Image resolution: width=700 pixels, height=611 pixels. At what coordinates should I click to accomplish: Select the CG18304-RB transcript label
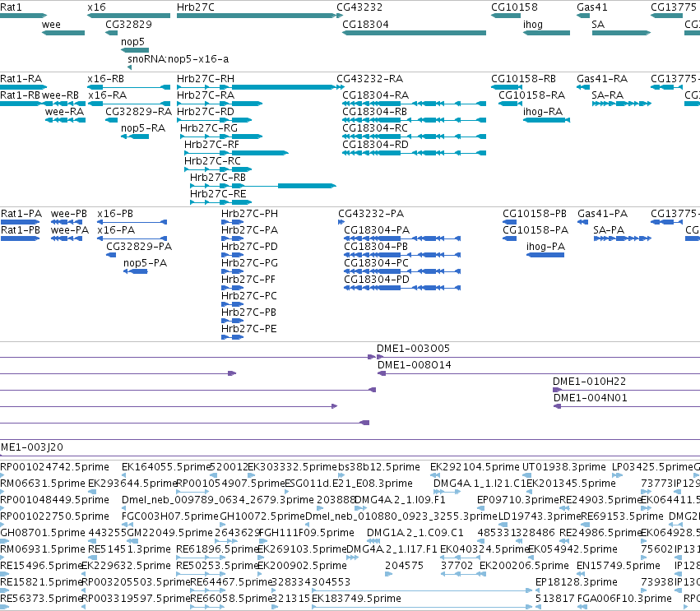374,112
